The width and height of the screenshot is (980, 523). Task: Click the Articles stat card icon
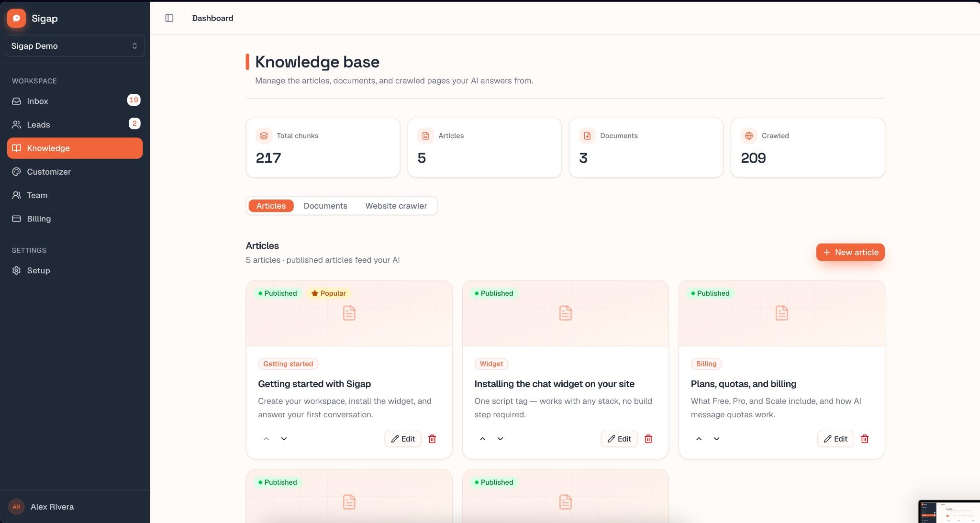425,136
